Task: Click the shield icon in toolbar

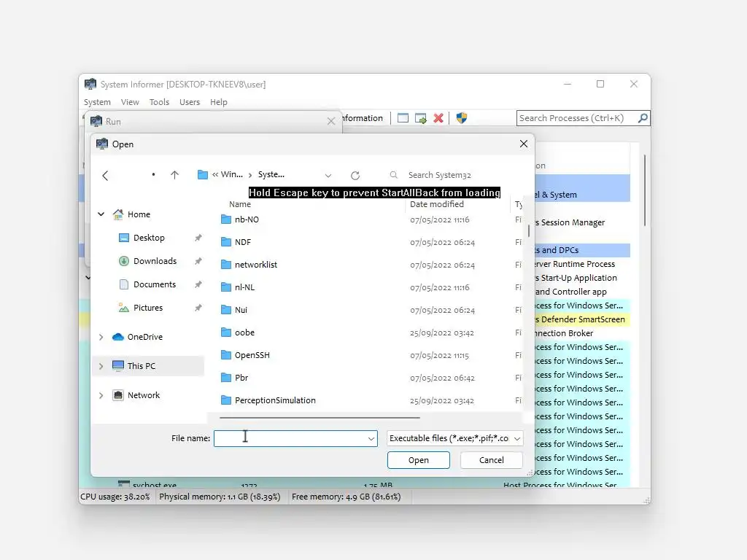Action: tap(462, 118)
